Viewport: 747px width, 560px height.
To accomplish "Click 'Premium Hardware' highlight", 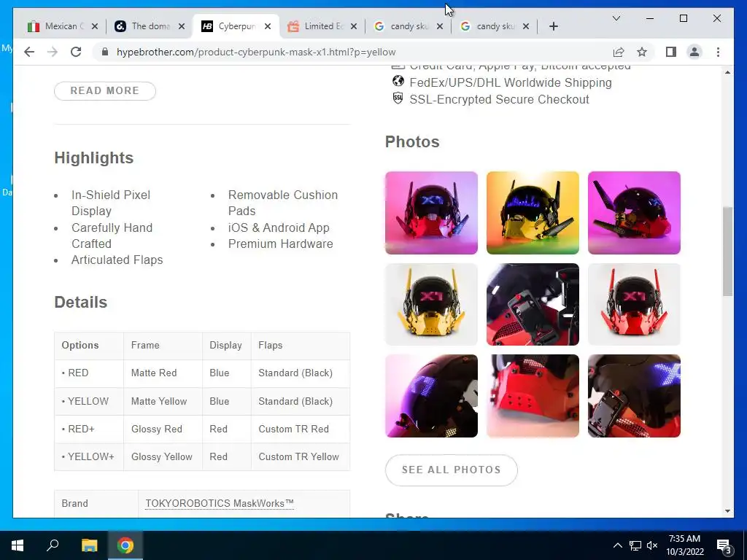I will tap(281, 244).
